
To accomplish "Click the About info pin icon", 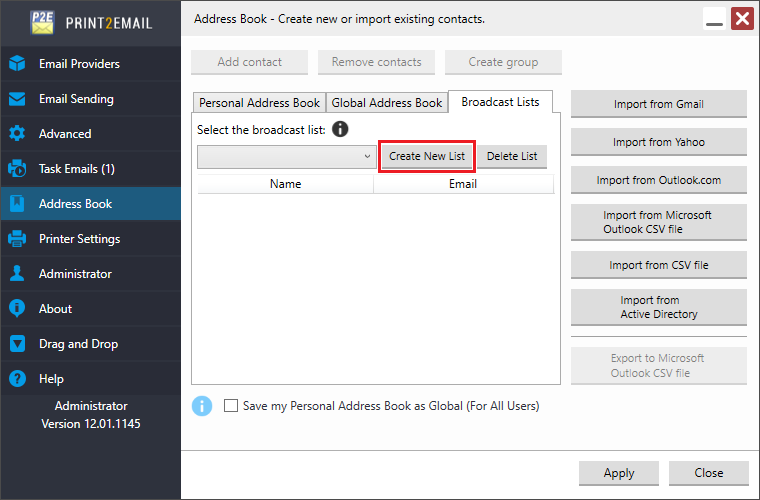I will [17, 308].
